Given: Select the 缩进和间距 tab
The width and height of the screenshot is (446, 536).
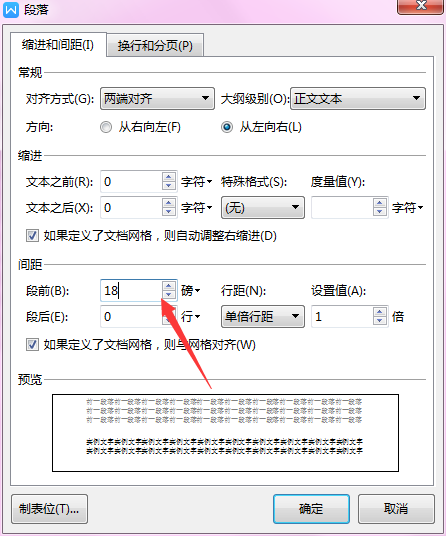Looking at the screenshot, I should click(58, 45).
